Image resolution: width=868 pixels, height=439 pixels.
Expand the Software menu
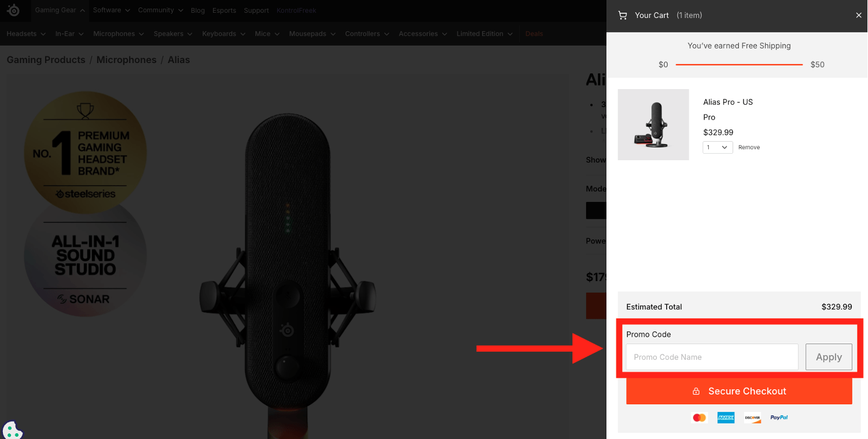click(x=111, y=10)
